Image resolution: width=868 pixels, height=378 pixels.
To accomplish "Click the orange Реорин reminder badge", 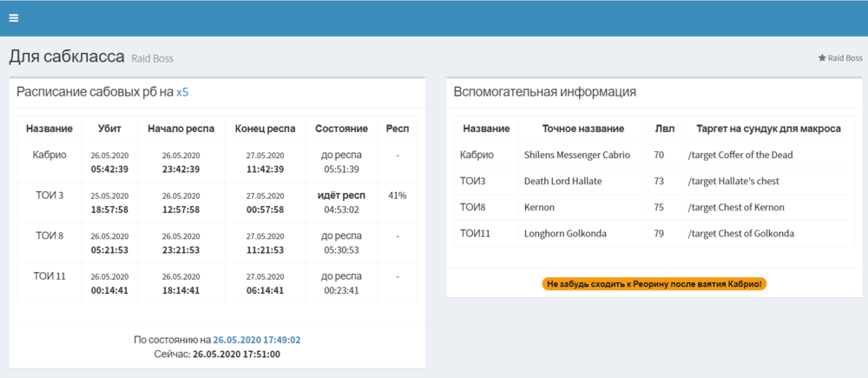I will coord(654,283).
